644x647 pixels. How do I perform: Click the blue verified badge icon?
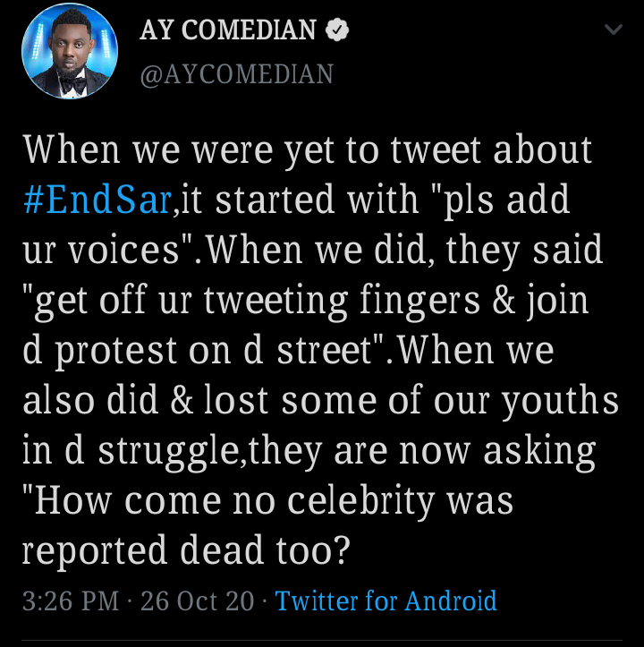(337, 30)
